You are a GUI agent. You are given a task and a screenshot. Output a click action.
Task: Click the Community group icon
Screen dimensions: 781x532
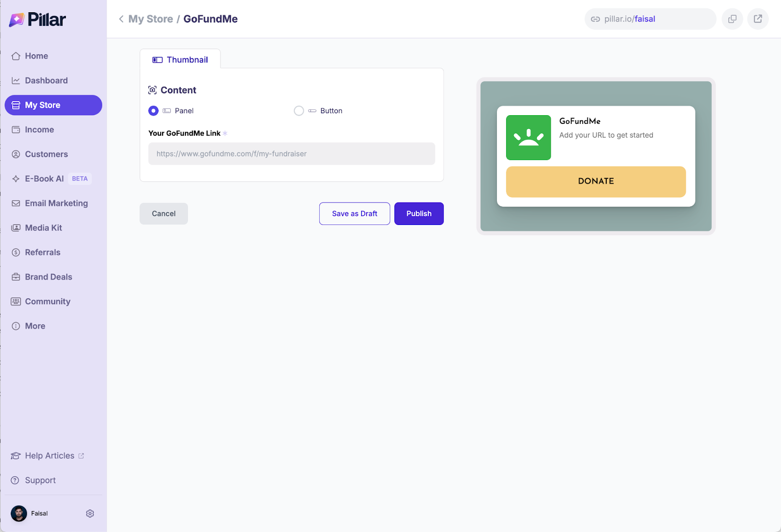point(16,302)
